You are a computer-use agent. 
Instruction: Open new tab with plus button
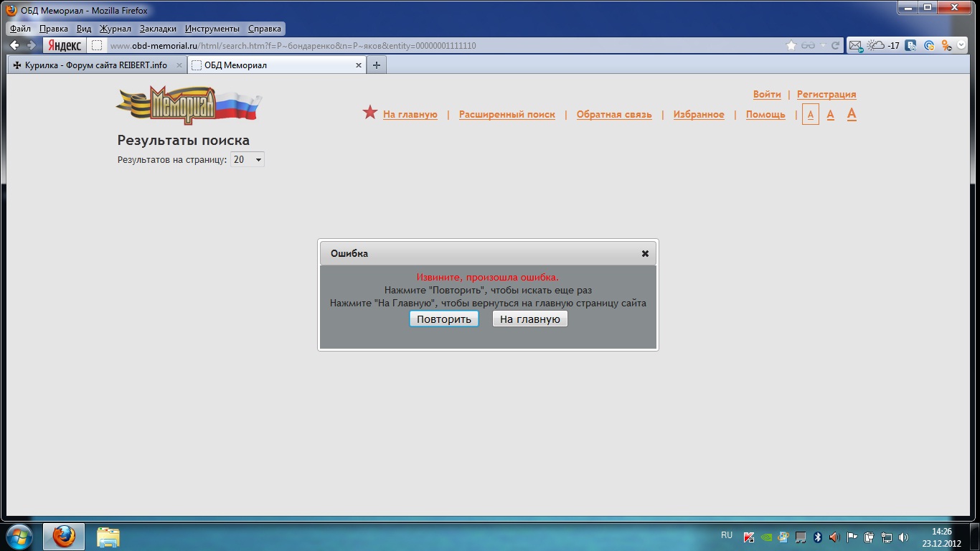(377, 65)
